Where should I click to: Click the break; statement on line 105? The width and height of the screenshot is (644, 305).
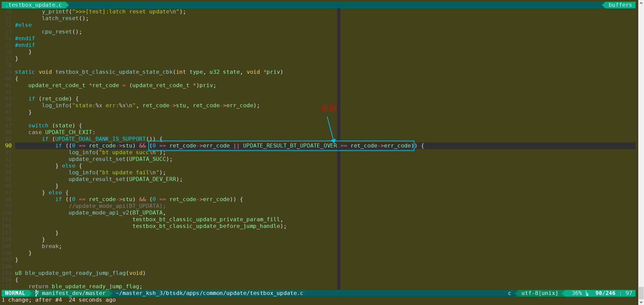click(x=52, y=246)
